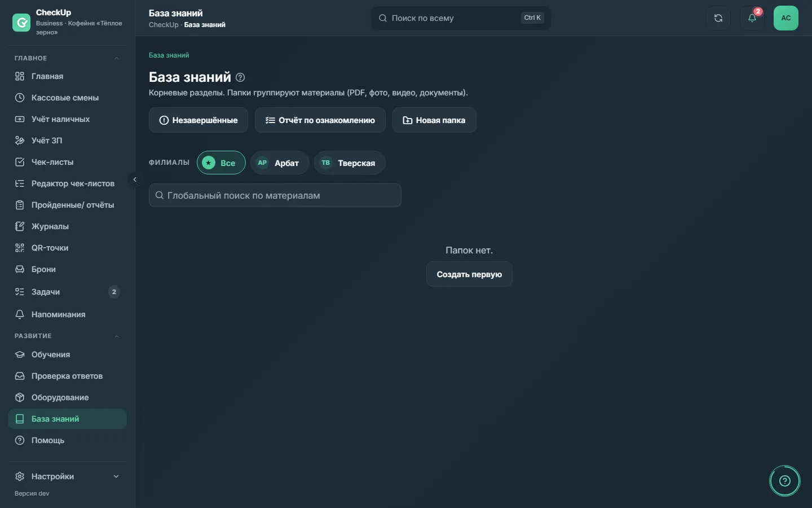Select the Все branch filter

click(x=221, y=163)
